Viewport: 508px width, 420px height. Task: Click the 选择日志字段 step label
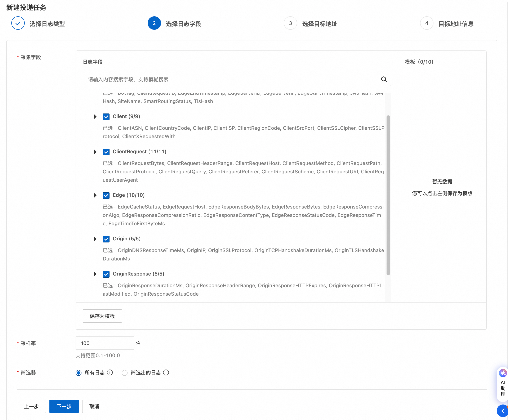click(x=183, y=24)
